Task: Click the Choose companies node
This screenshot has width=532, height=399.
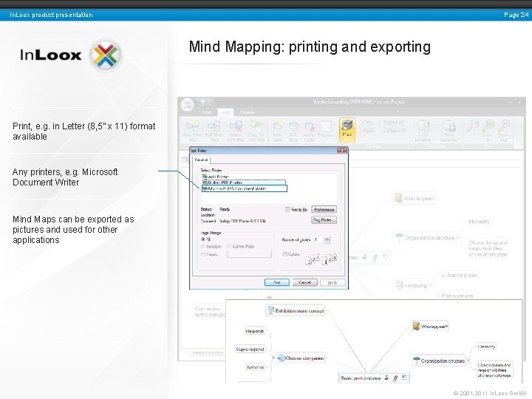Action: click(x=301, y=358)
